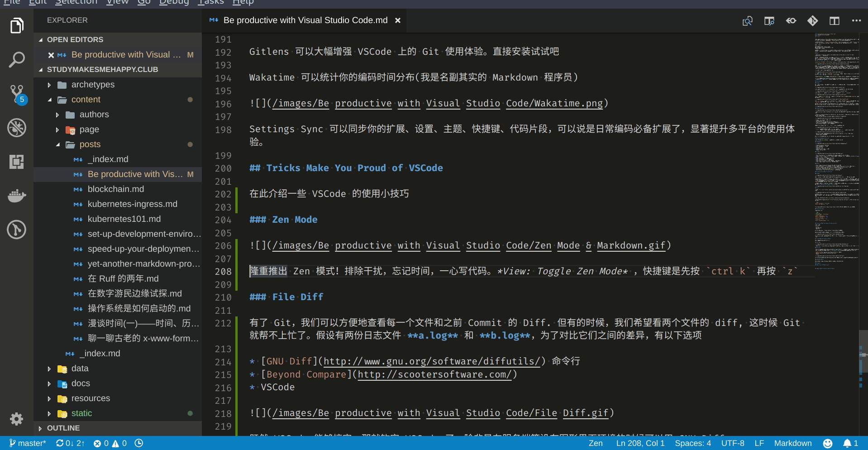Screen dimensions: 868x450
Task: Follow the scootersoftware.com link
Action: pyautogui.click(x=434, y=374)
